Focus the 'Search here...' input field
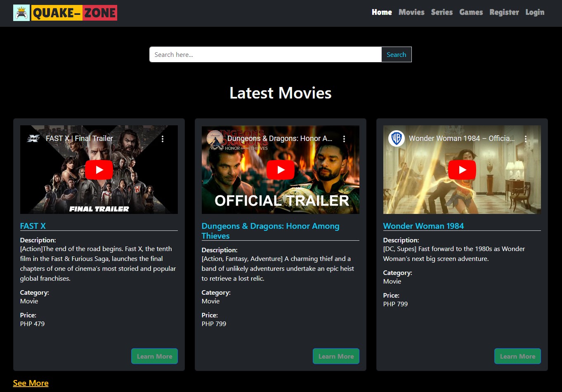The height and width of the screenshot is (392, 562). (x=265, y=54)
